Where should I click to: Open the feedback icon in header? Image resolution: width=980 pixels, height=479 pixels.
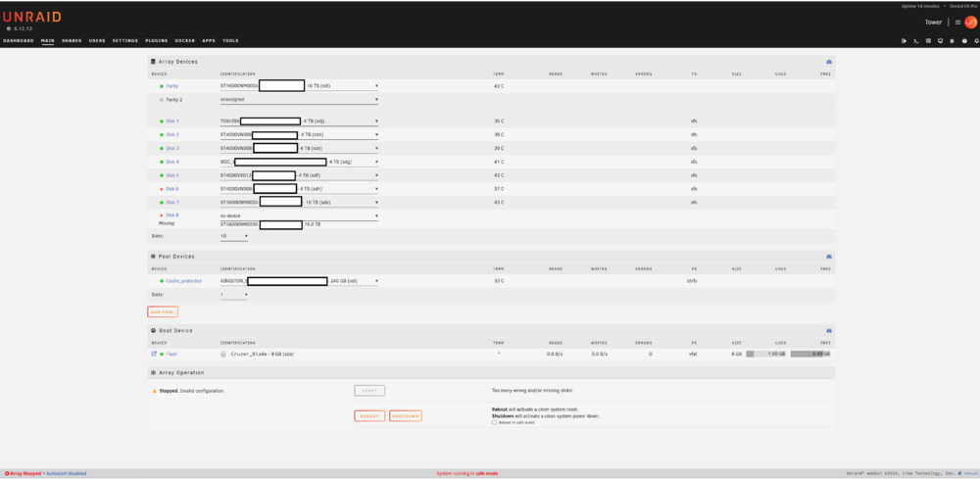[928, 40]
